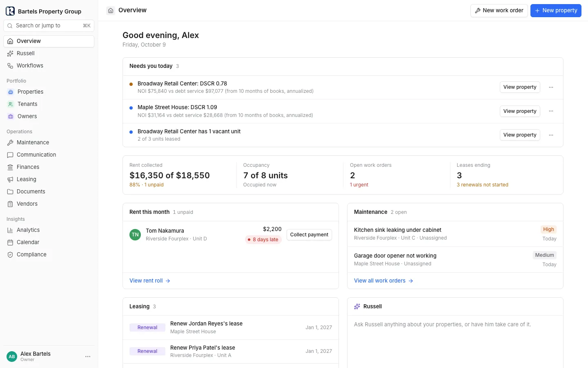Open Alex Bartels account menu ellipsis
This screenshot has width=588, height=368.
click(88, 357)
